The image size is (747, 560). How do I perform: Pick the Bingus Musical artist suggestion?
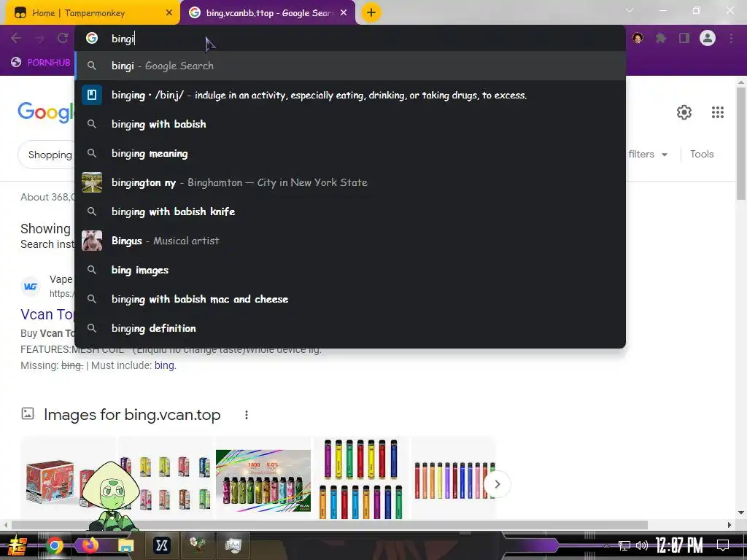click(350, 241)
